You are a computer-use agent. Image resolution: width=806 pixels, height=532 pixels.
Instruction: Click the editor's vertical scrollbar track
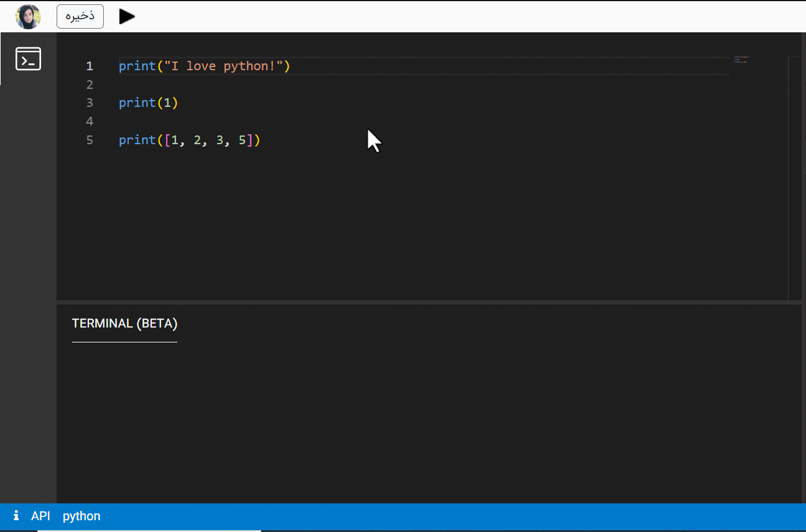[794, 186]
